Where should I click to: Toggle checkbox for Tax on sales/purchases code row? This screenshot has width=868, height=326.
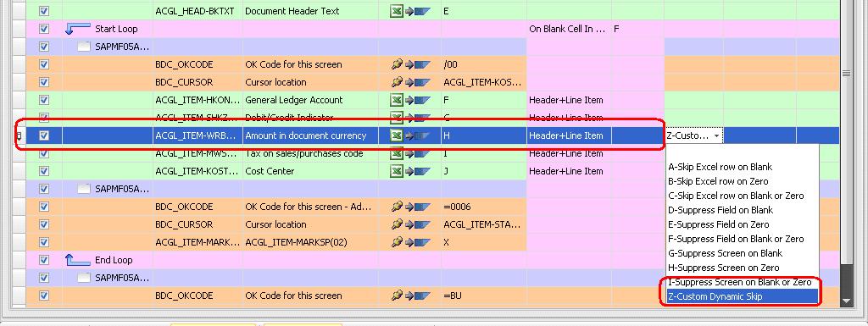click(x=44, y=153)
